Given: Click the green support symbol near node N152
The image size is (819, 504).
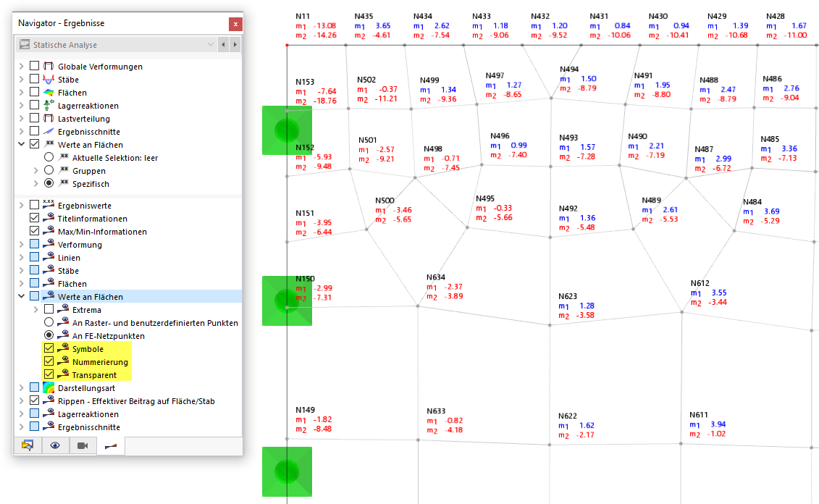Looking at the screenshot, I should click(287, 130).
